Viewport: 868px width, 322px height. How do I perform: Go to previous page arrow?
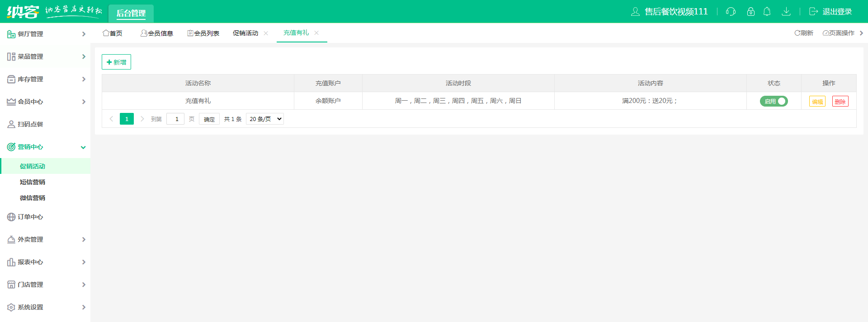click(x=111, y=119)
